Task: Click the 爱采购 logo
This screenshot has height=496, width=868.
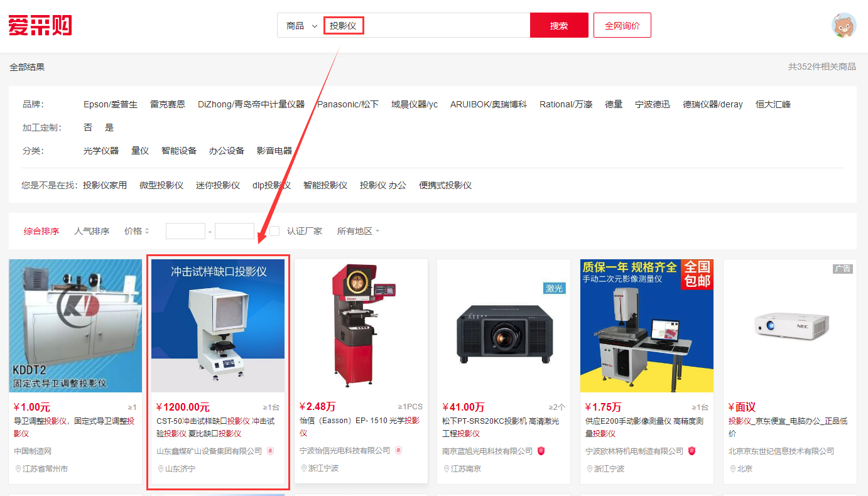Action: [x=40, y=26]
